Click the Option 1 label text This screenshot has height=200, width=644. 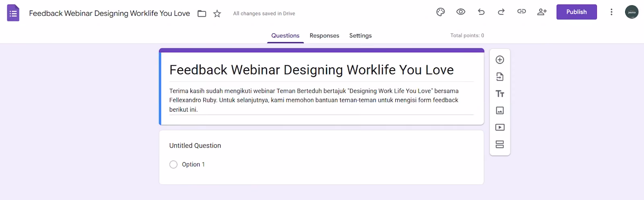[x=193, y=165]
